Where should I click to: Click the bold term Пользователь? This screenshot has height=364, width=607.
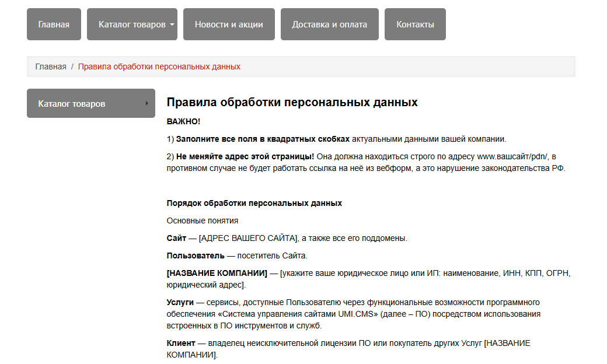(x=196, y=256)
